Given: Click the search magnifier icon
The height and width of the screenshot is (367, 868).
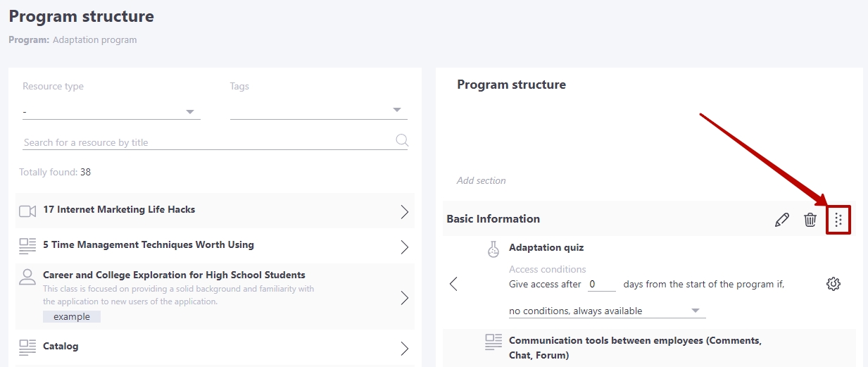Looking at the screenshot, I should coord(402,139).
